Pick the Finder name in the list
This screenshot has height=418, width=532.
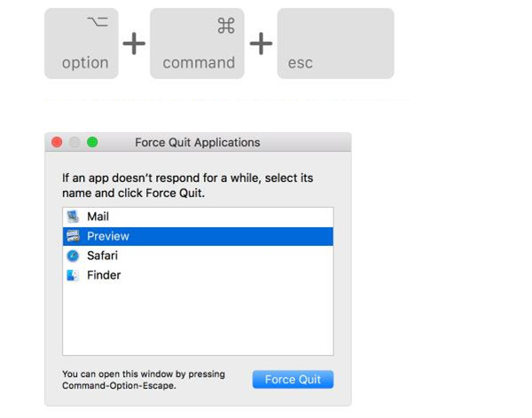coord(104,275)
